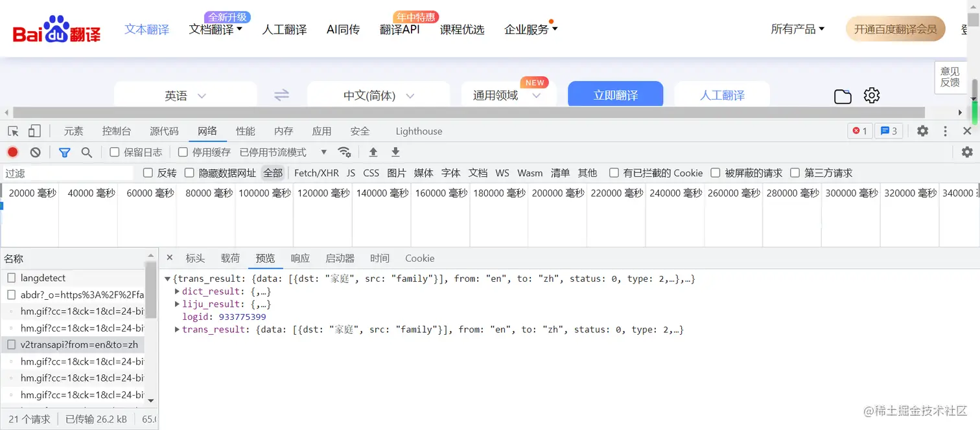Switch to the 控制台 DevTools tab
The width and height of the screenshot is (980, 430).
coord(117,131)
